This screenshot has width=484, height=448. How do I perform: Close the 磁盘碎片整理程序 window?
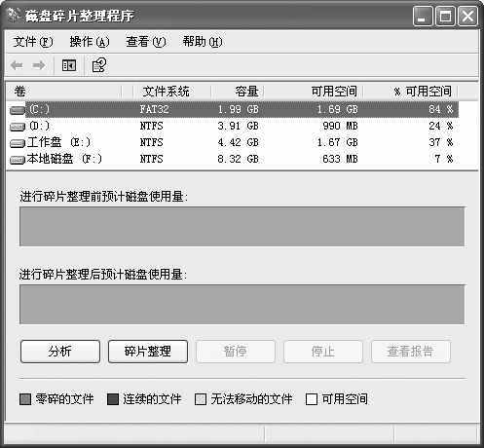click(x=467, y=16)
